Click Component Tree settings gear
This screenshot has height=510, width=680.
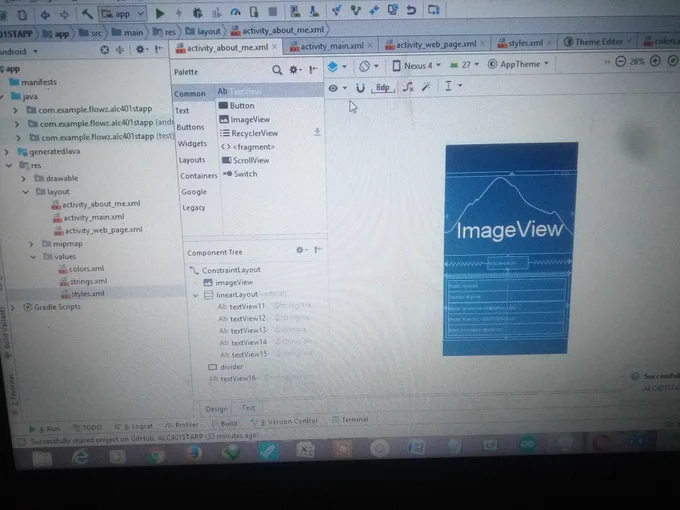click(x=299, y=250)
